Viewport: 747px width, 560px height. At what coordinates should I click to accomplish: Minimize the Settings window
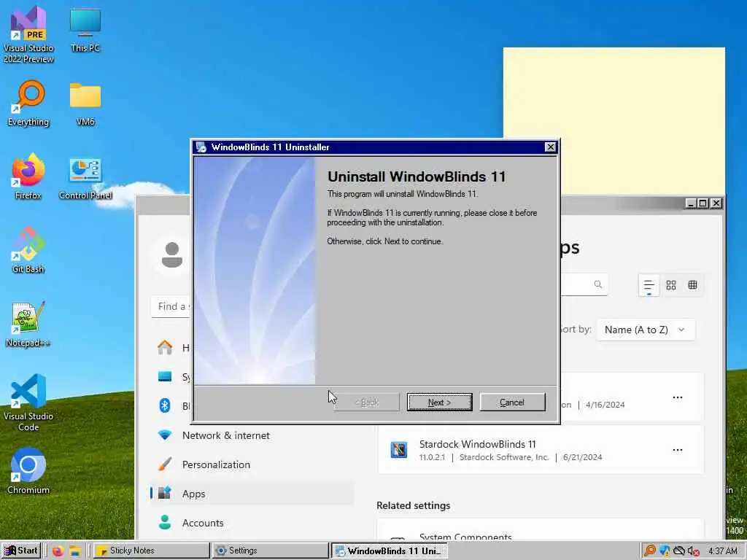[x=690, y=203]
